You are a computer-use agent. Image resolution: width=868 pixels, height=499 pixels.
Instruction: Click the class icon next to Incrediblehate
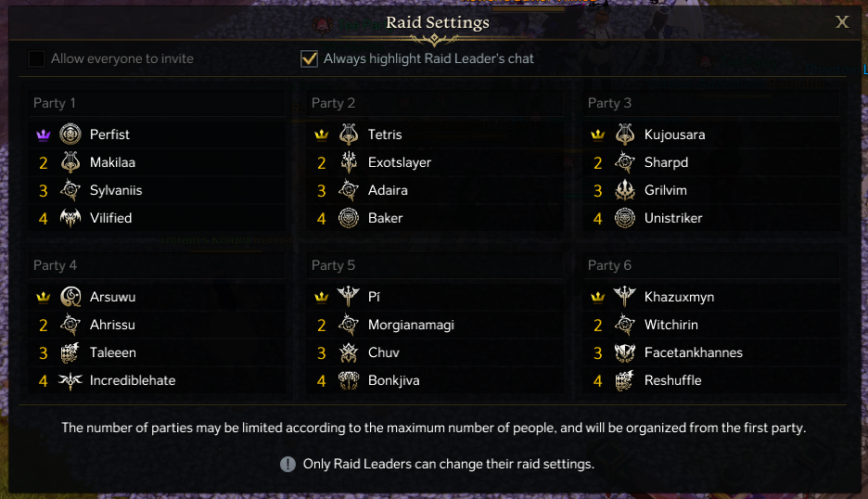click(x=70, y=380)
